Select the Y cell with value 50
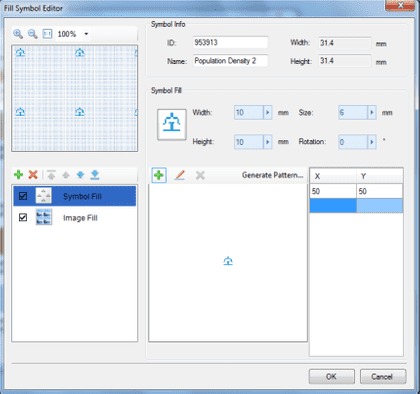420x394 pixels. [x=379, y=191]
